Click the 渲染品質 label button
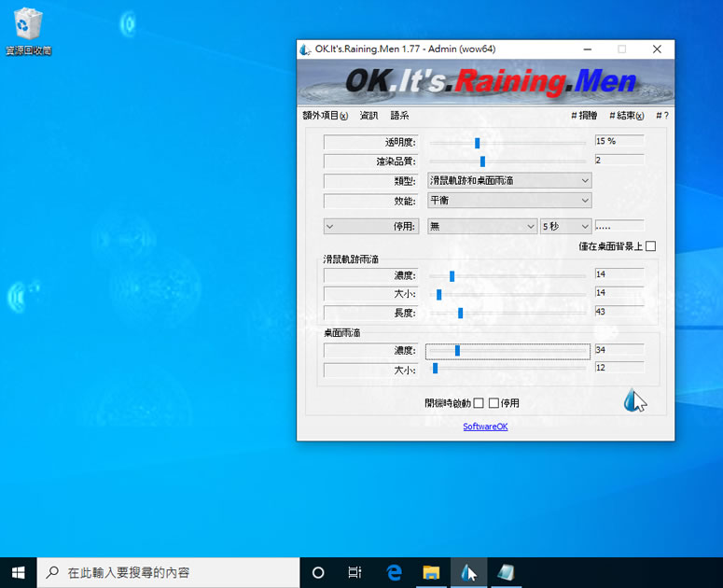This screenshot has height=588, width=723. [371, 161]
